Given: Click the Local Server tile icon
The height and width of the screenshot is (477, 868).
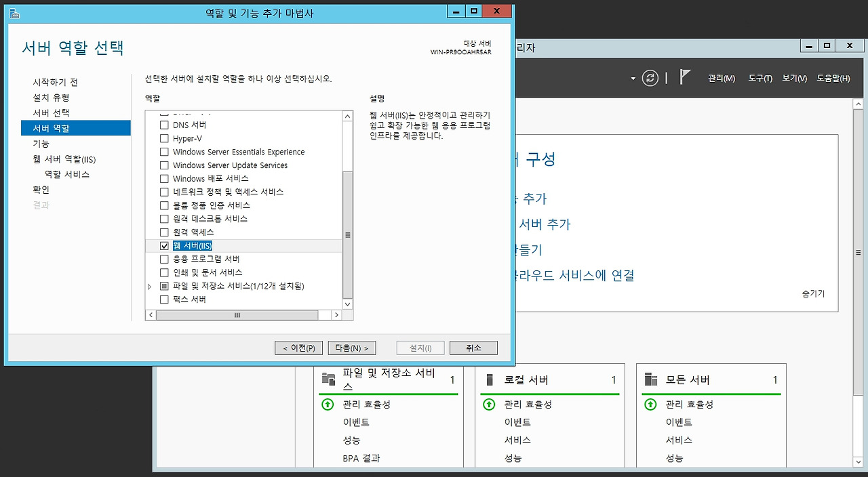Looking at the screenshot, I should (x=490, y=379).
